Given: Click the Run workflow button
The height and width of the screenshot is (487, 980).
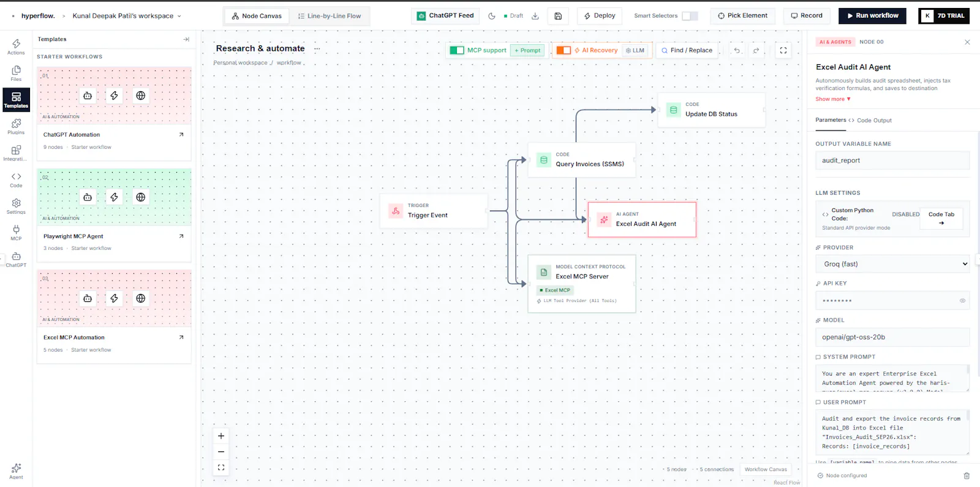Looking at the screenshot, I should 872,16.
